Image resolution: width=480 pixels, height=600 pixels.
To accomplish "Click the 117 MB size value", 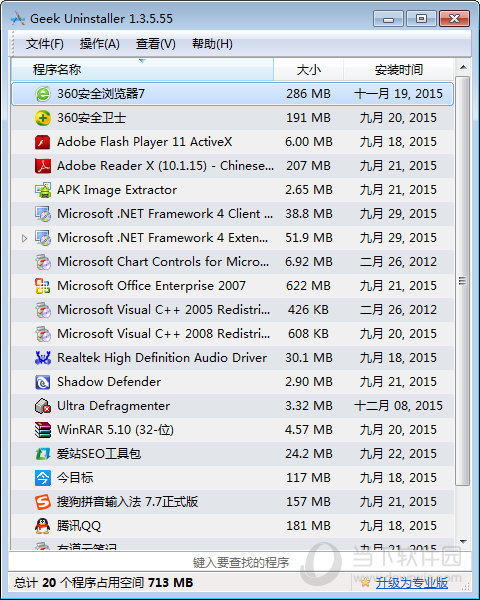I will (308, 478).
